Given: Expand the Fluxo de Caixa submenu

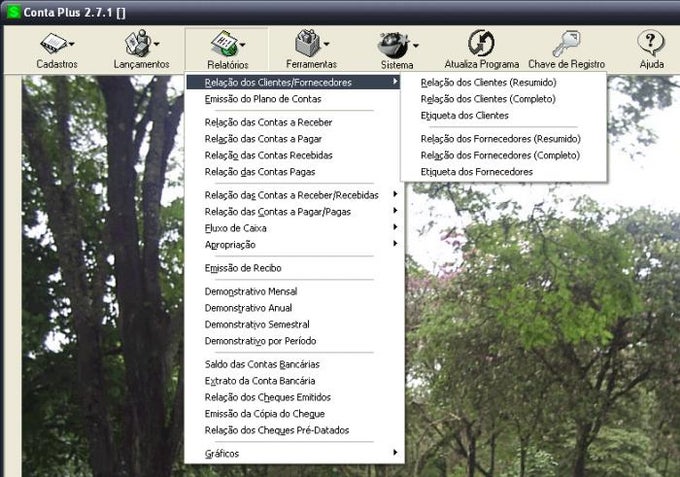Looking at the screenshot, I should [293, 228].
